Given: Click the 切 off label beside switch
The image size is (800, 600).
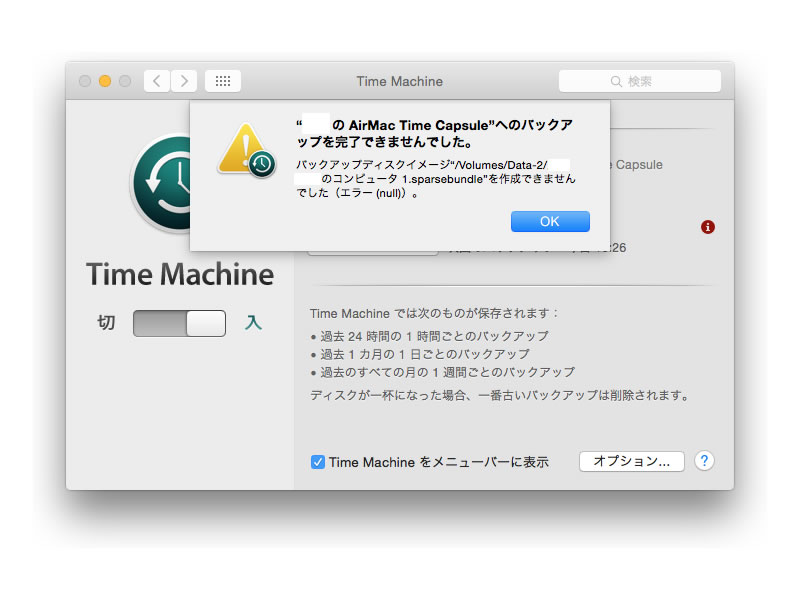Looking at the screenshot, I should tap(106, 323).
